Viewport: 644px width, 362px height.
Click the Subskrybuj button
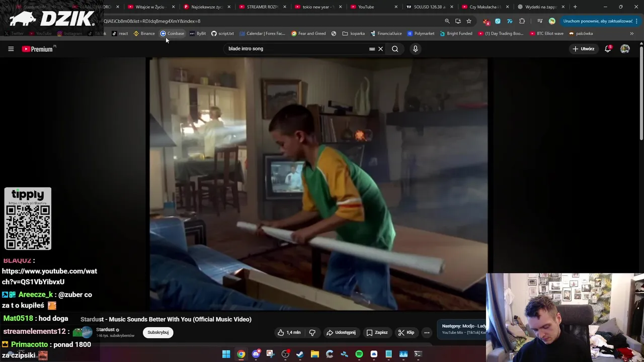point(158,332)
